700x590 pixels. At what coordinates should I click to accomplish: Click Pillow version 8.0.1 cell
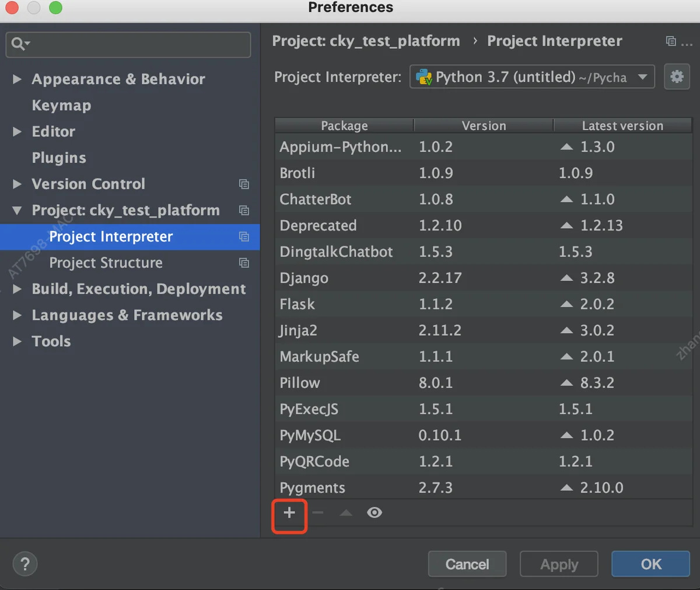pos(436,383)
